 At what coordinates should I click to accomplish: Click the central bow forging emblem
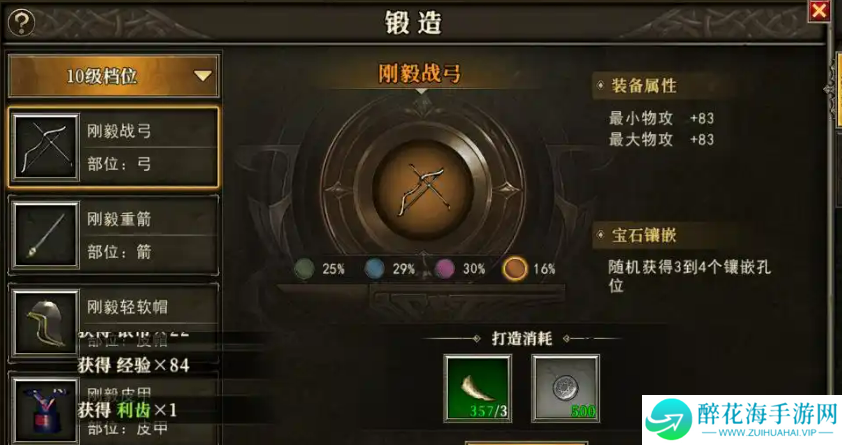pos(423,189)
